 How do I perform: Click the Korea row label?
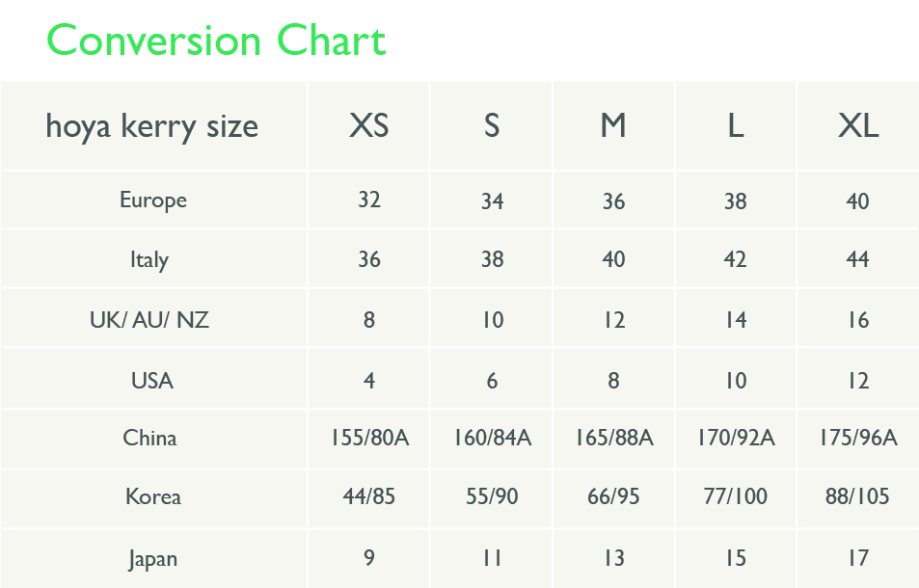pos(153,496)
